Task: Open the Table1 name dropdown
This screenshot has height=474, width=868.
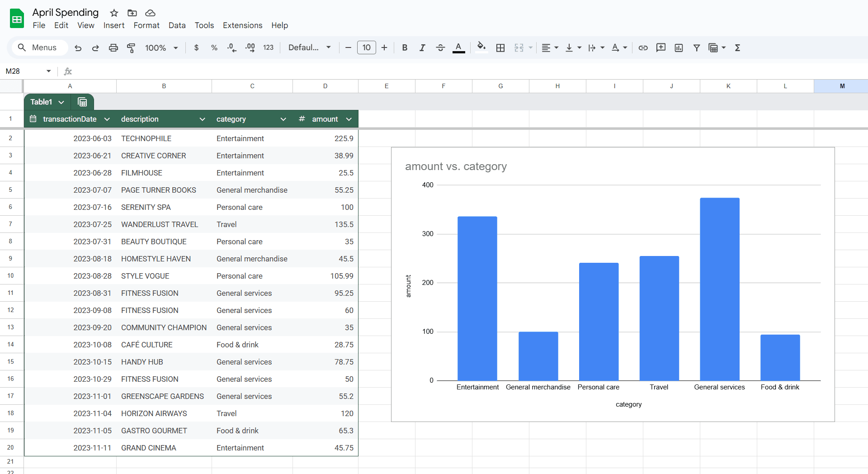Action: click(x=61, y=102)
